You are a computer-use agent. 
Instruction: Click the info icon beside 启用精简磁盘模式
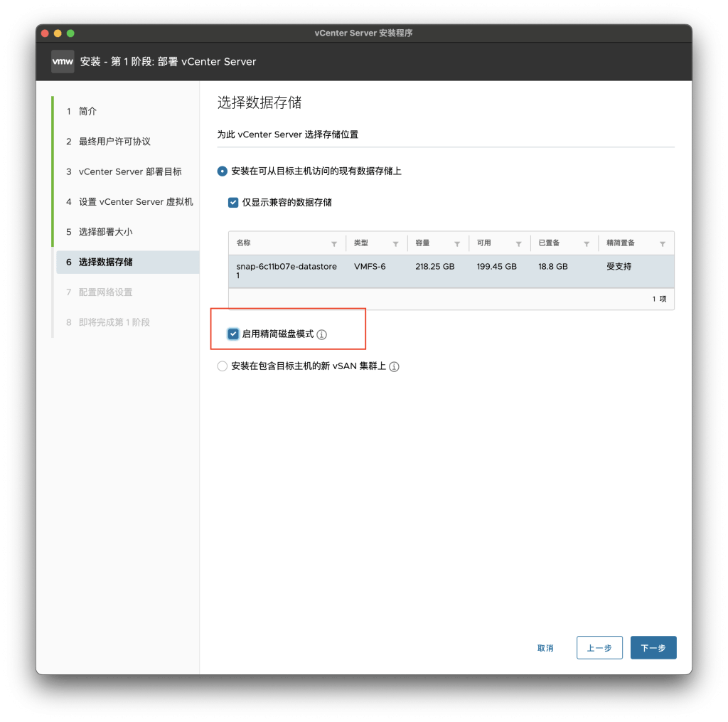[322, 334]
